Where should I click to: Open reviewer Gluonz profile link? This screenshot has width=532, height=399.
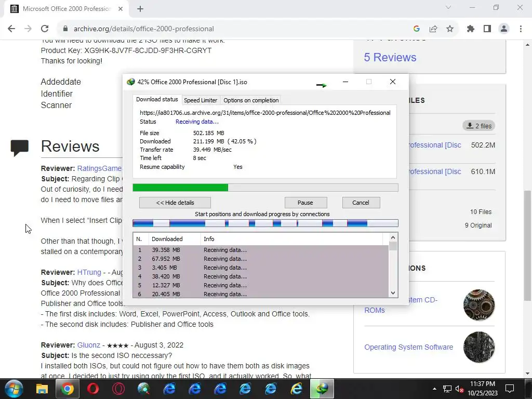point(88,345)
